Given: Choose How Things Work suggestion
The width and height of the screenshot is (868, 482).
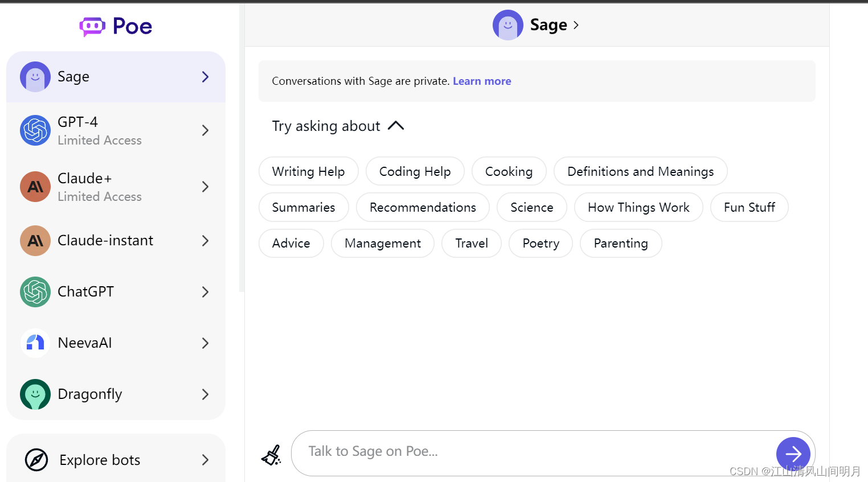Looking at the screenshot, I should 638,207.
